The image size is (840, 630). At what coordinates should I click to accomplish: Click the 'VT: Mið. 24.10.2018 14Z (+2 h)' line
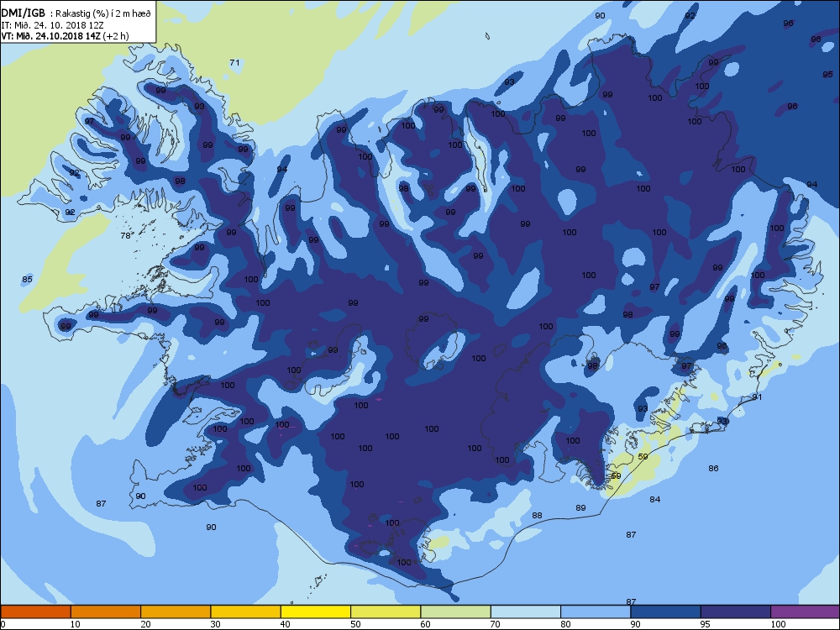(65, 36)
